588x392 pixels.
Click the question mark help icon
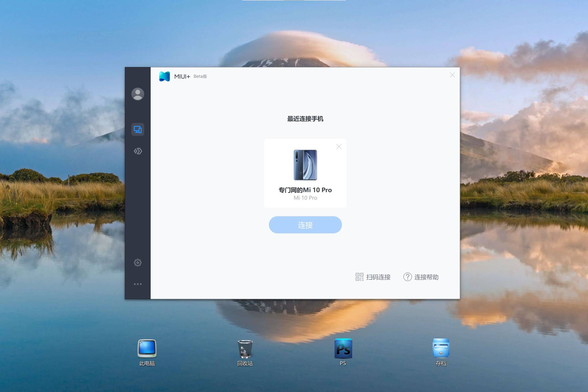[407, 277]
